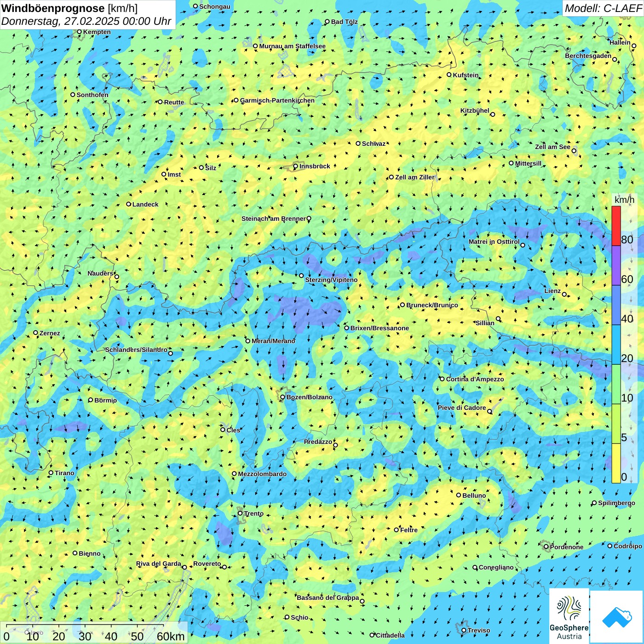This screenshot has width=644, height=644.
Task: Click the Schio label
Action: (x=299, y=617)
